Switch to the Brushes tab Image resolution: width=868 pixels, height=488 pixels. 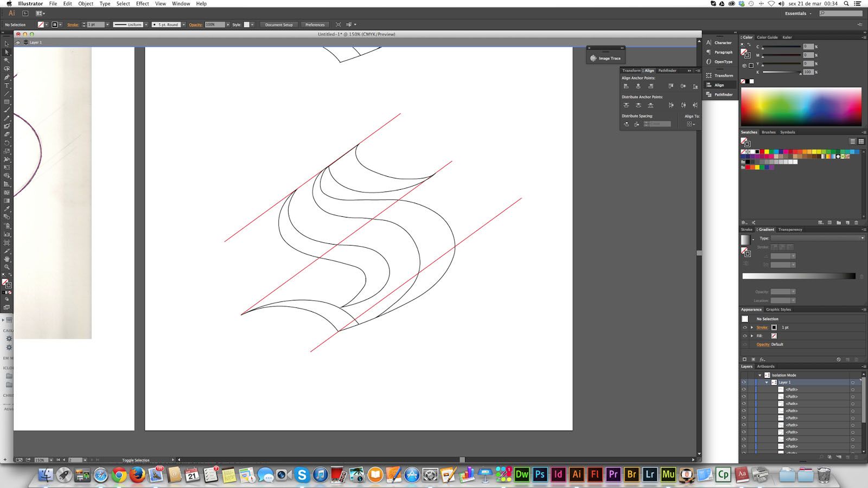point(768,132)
